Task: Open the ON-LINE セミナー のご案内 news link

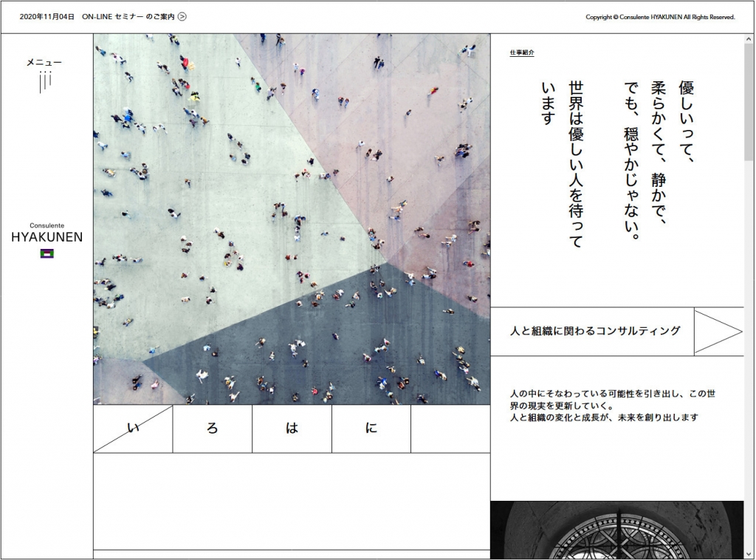Action: tap(128, 17)
